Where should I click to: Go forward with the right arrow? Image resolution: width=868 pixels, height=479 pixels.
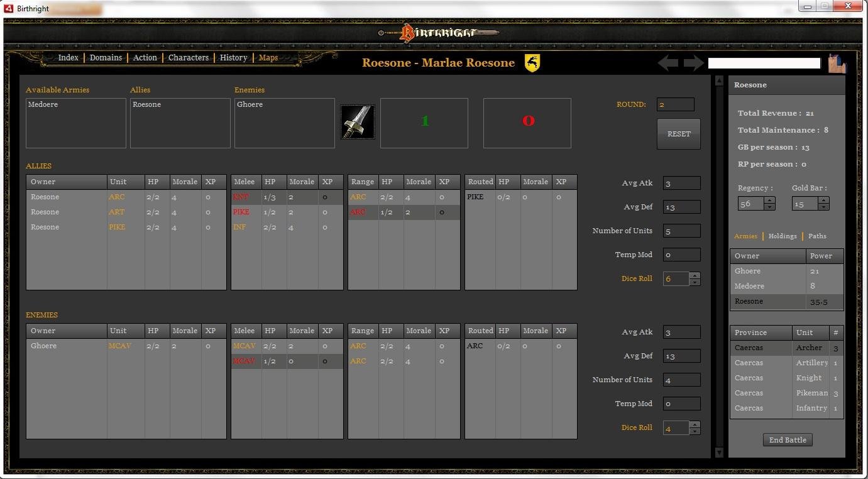(x=694, y=63)
